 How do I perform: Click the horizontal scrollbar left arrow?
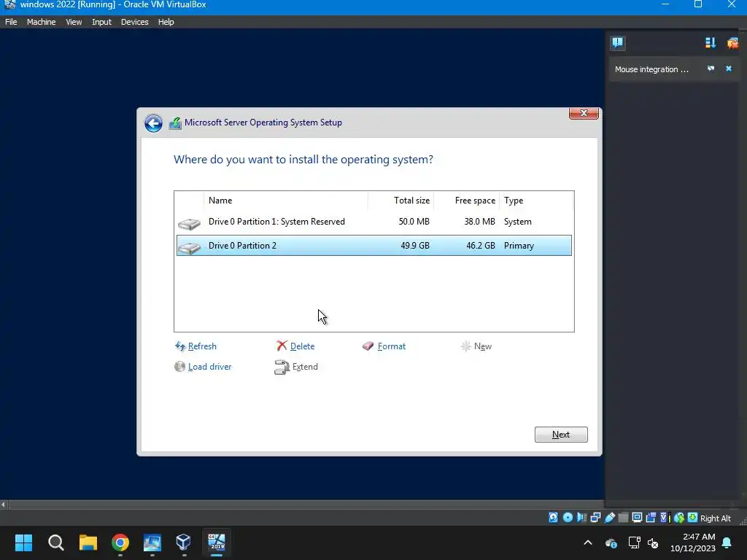tap(4, 505)
